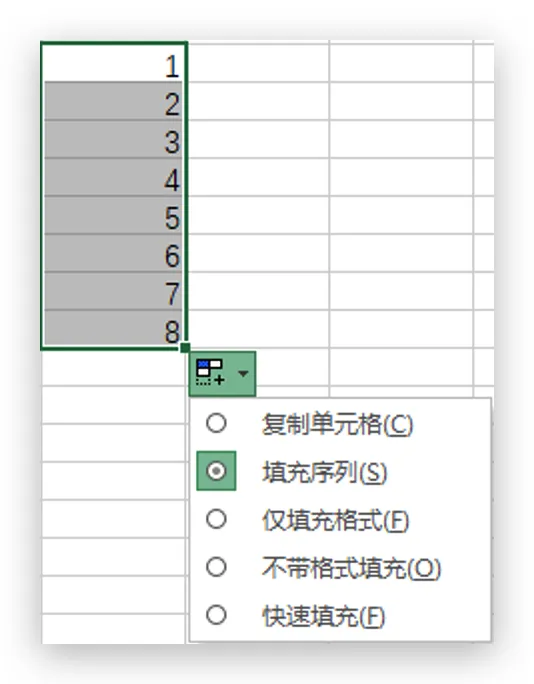Select the cell containing 7
Image resolution: width=534 pixels, height=684 pixels.
[x=114, y=291]
